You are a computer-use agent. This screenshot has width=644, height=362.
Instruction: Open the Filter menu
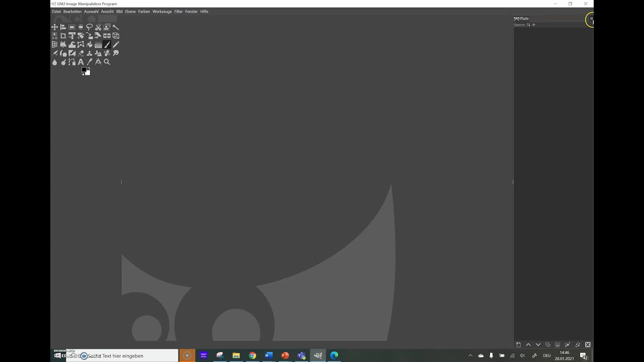[x=179, y=12]
